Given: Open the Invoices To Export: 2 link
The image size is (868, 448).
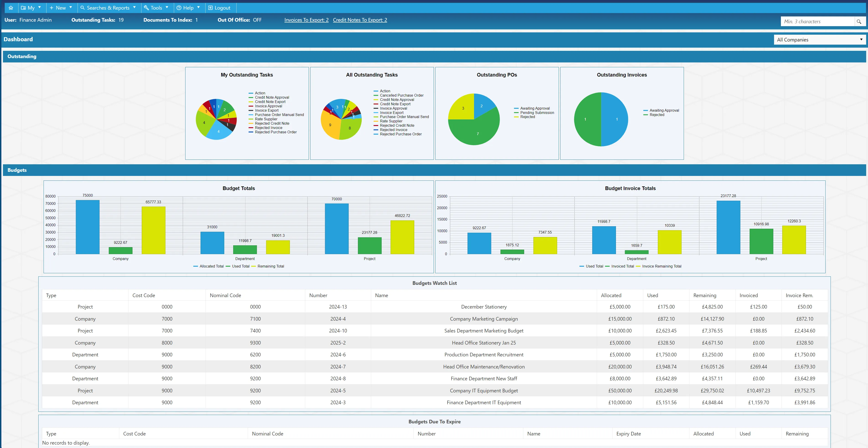Looking at the screenshot, I should tap(306, 20).
